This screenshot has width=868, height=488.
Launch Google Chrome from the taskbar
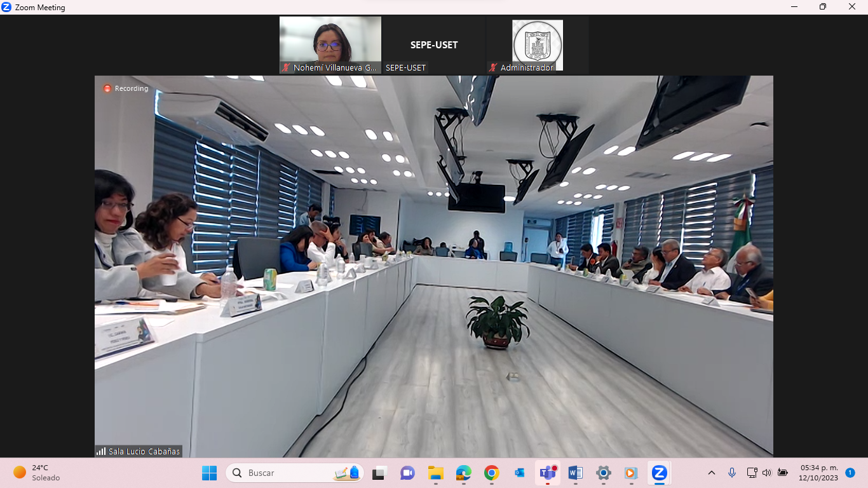point(491,473)
